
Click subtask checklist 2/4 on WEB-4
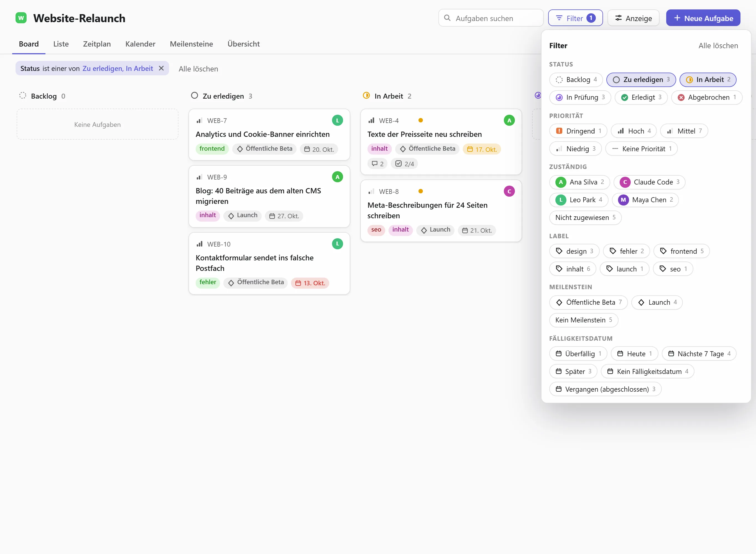(x=404, y=164)
